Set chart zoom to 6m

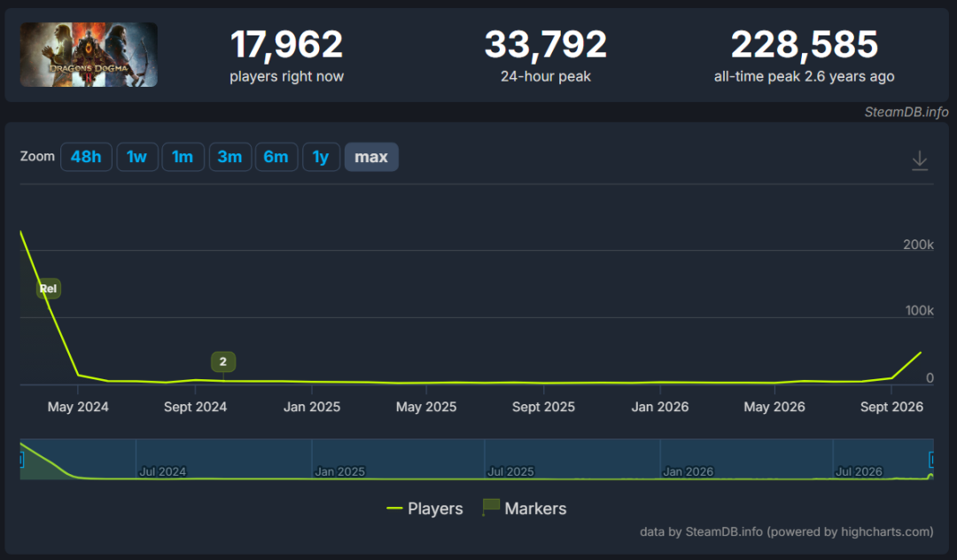click(276, 157)
